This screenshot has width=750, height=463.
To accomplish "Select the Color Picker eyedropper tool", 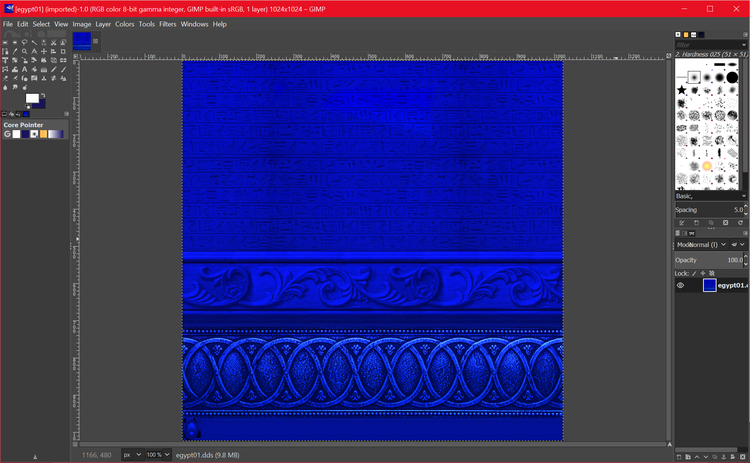I will pos(15,51).
